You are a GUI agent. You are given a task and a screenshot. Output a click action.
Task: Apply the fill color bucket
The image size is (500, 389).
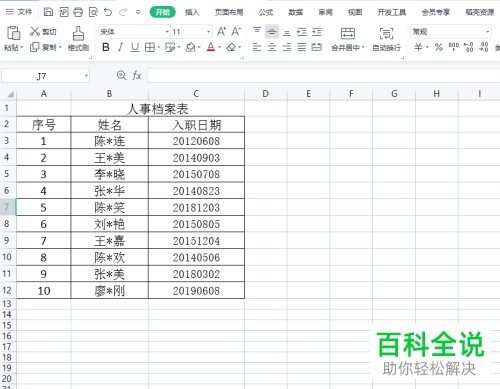click(190, 47)
